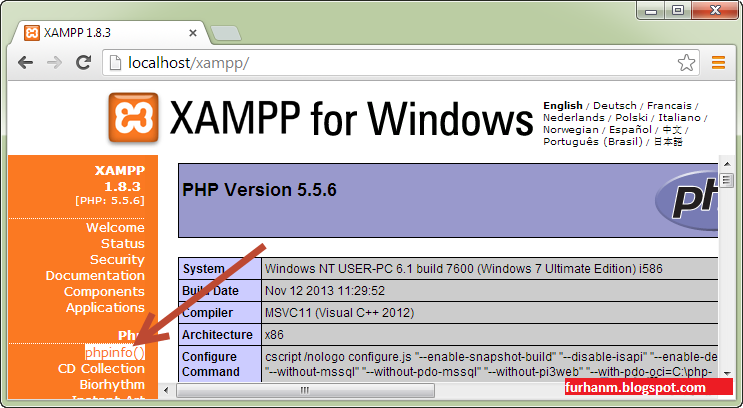Click the PHP logo in the version banner

tap(686, 200)
